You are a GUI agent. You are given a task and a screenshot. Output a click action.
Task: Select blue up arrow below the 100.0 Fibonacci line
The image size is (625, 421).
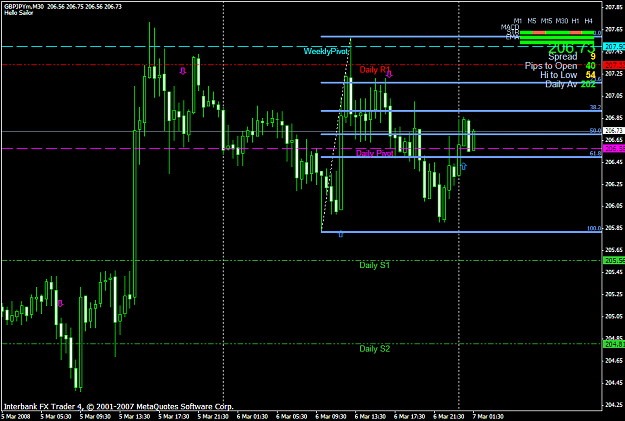coord(341,234)
